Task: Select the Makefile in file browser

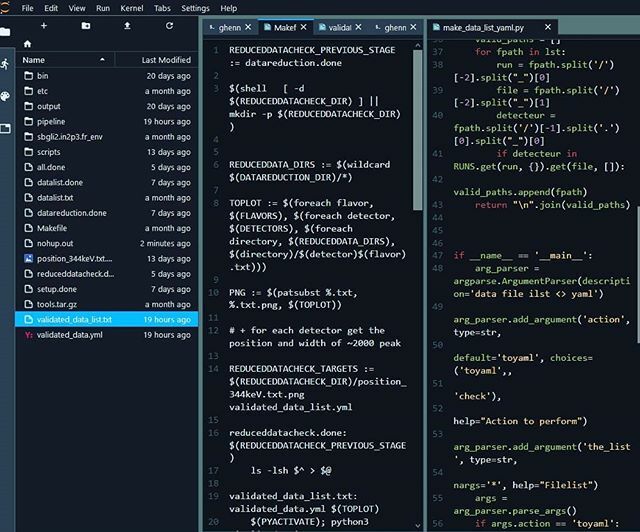Action: coord(107,228)
